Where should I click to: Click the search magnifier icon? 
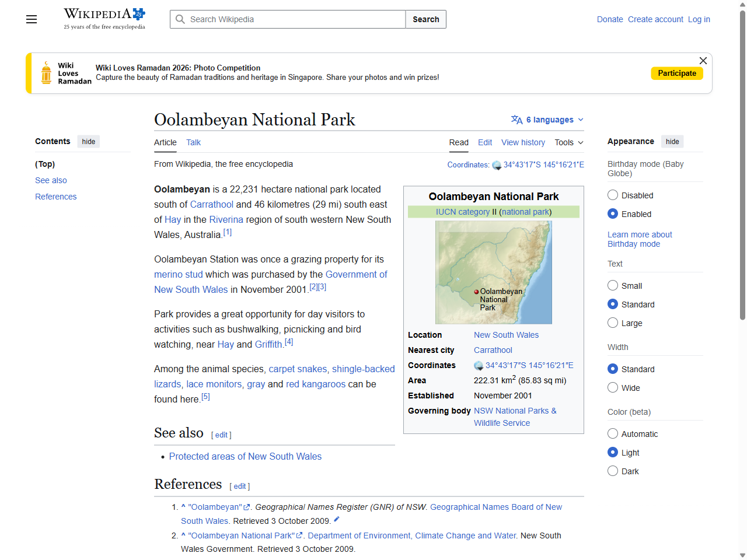(181, 19)
